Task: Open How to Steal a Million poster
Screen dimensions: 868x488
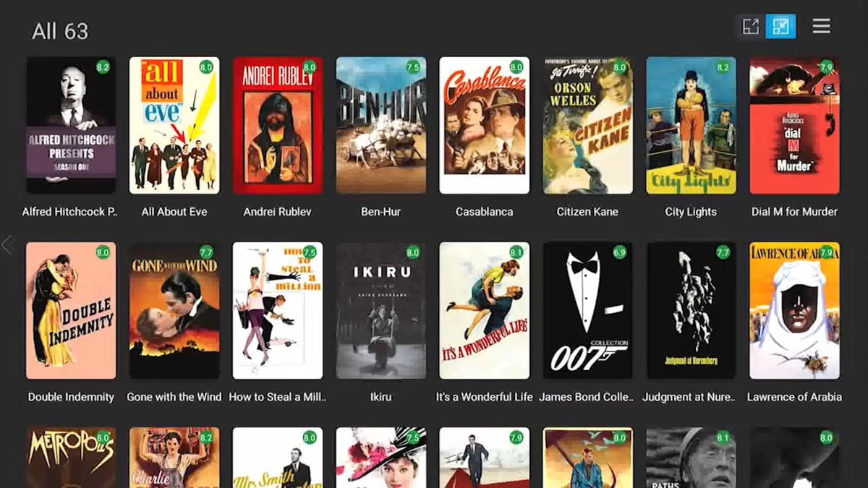Action: (x=278, y=310)
